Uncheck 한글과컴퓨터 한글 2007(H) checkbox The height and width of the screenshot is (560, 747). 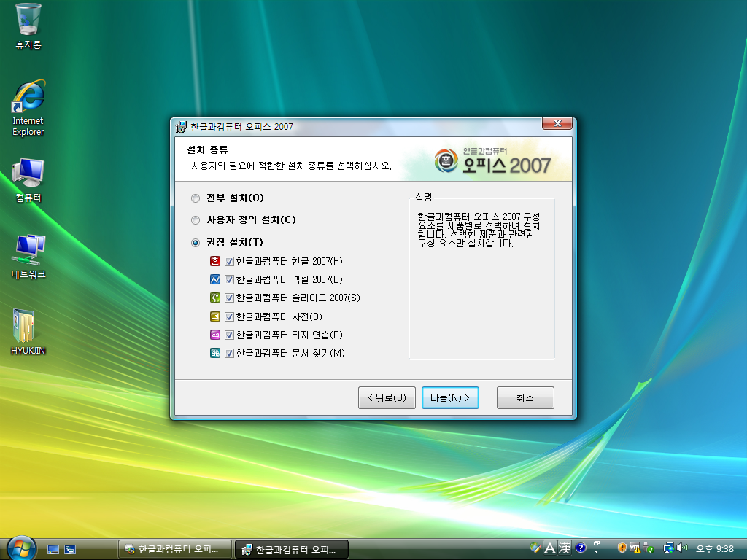tap(229, 262)
